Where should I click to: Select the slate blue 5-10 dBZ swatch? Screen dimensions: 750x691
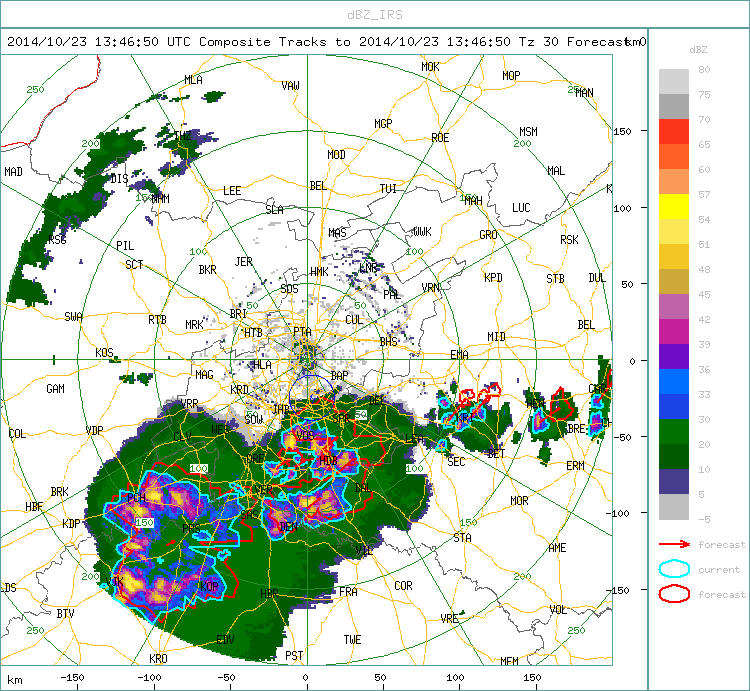pos(673,482)
